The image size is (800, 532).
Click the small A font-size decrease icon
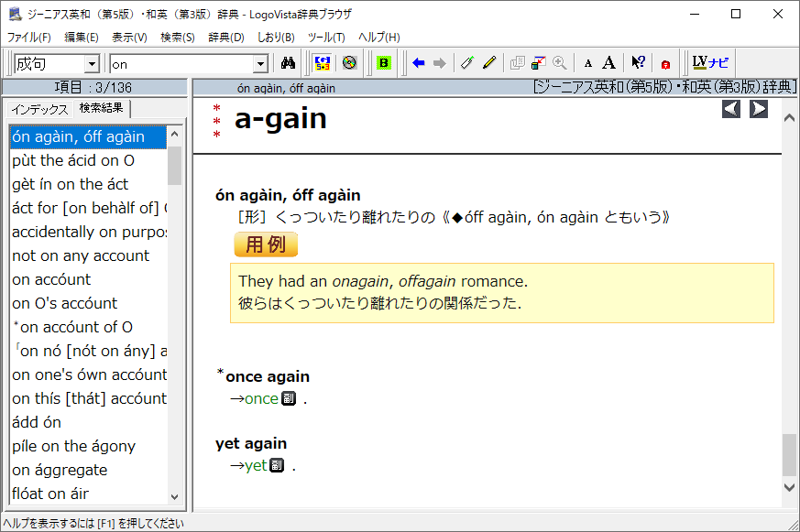click(x=587, y=63)
